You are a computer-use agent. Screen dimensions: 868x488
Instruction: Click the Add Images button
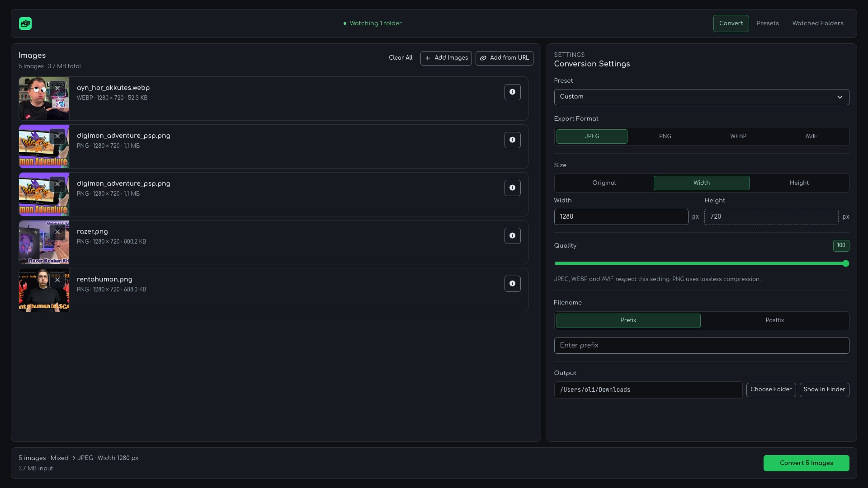(446, 58)
